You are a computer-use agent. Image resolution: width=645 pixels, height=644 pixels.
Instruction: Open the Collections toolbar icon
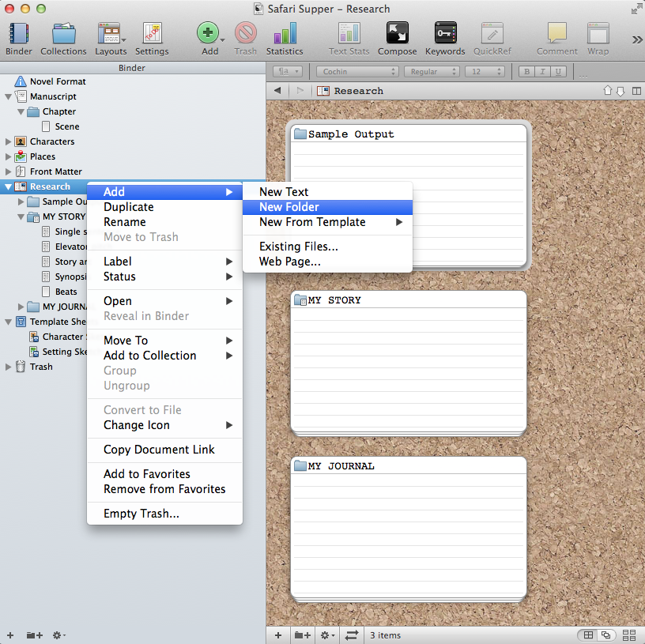tap(63, 34)
